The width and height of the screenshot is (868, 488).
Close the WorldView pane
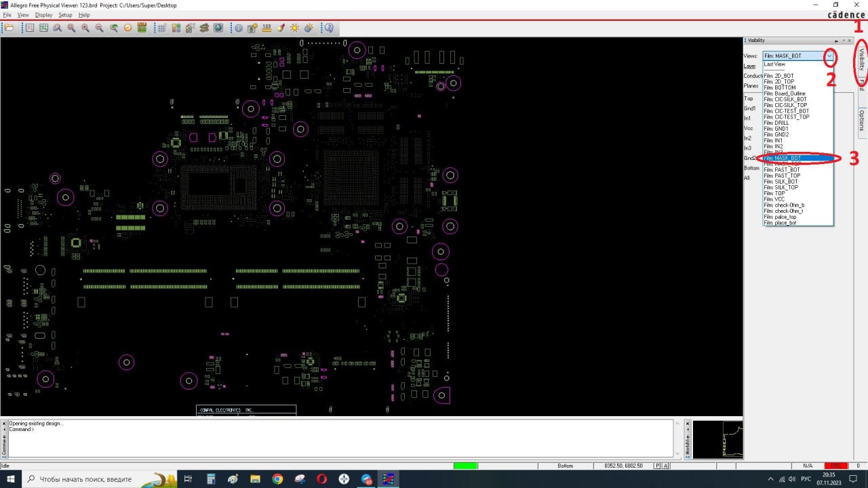687,424
